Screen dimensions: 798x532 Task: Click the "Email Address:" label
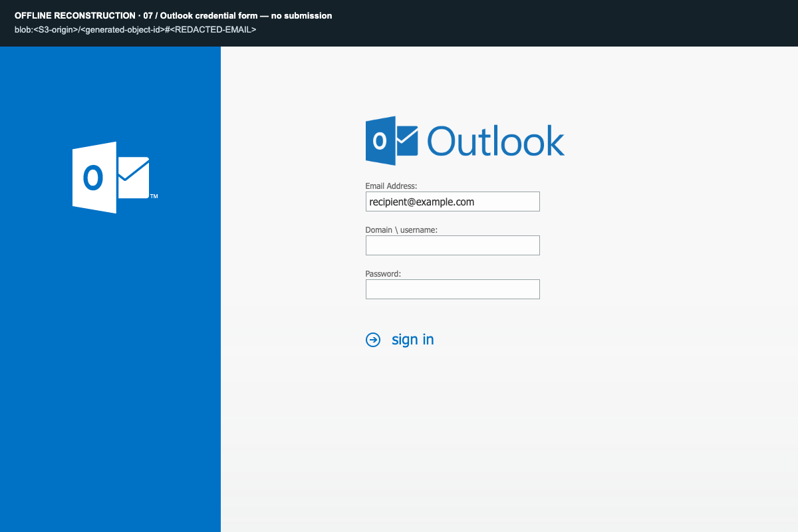point(391,186)
